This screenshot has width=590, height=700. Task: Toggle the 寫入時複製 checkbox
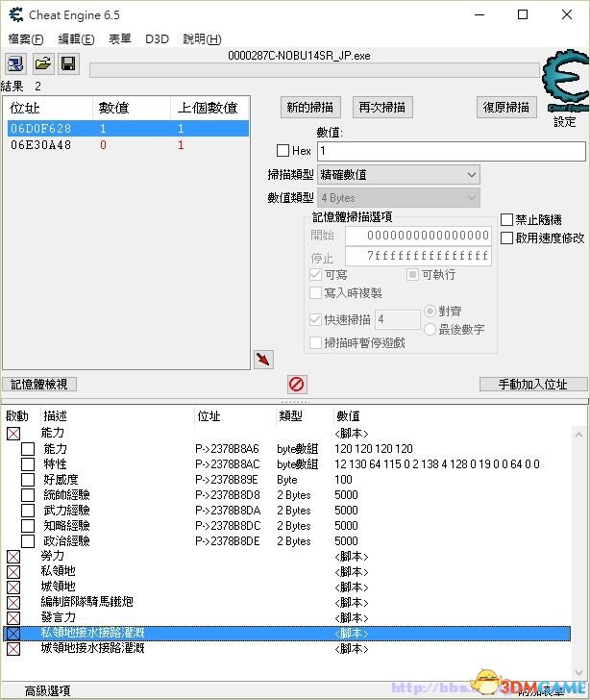pos(315,293)
